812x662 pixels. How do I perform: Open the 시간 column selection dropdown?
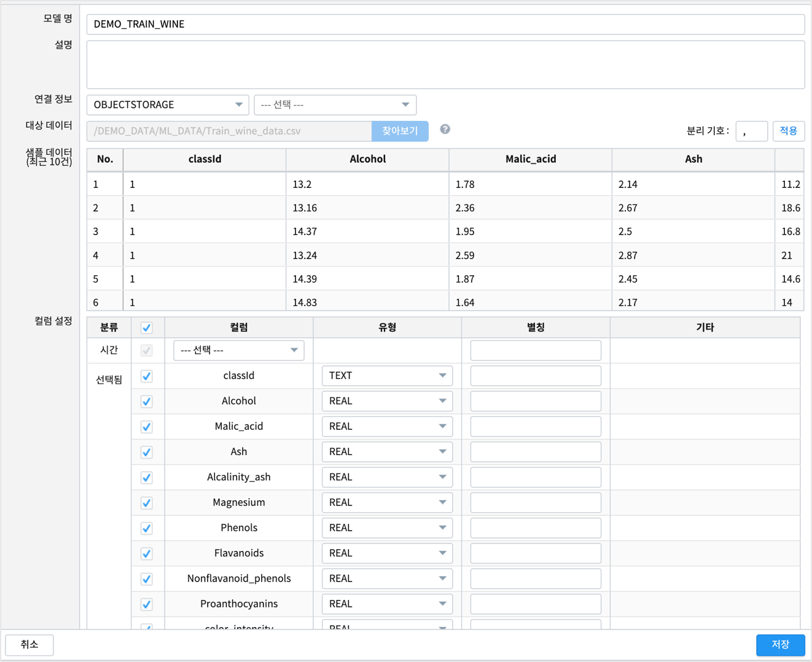[x=239, y=350]
